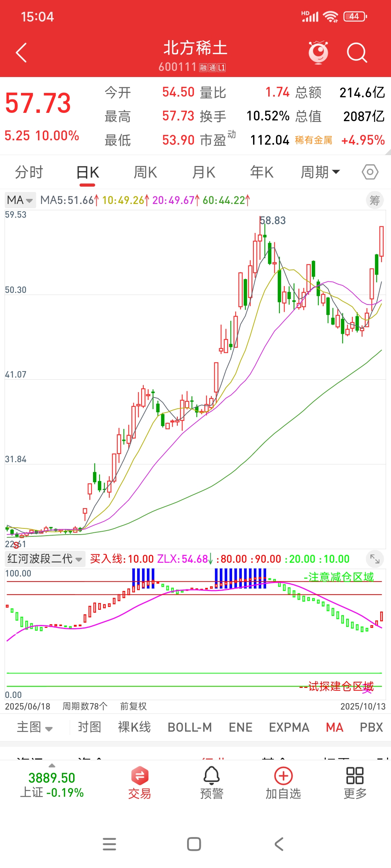This screenshot has height=868, width=391.
Task: Expand the 上证 index bar arrow
Action: [x=52, y=766]
